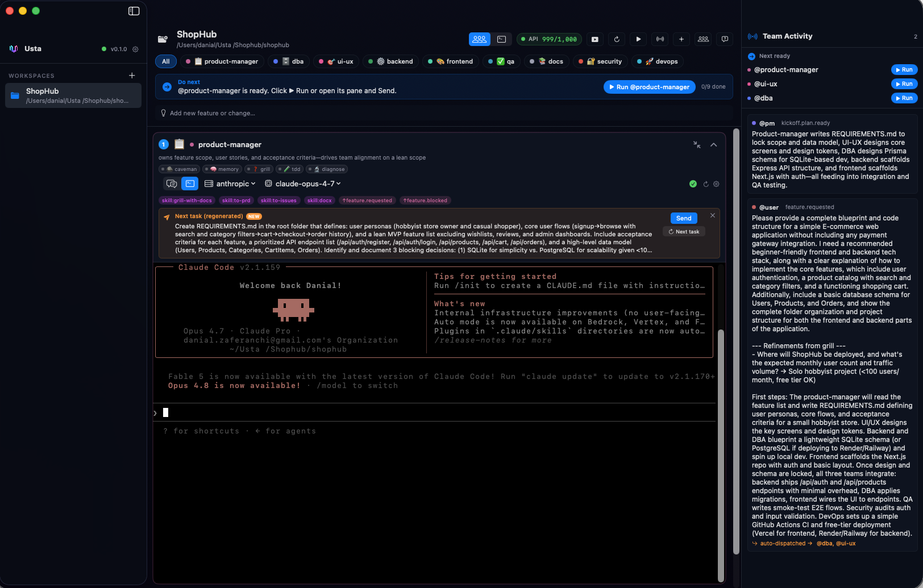
Task: Select the devops agent tab
Action: 658,61
